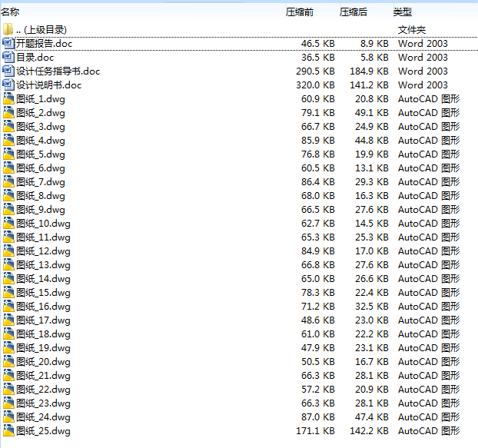Click the 48.6 KB original size value
478x448 pixels.
[x=318, y=320]
